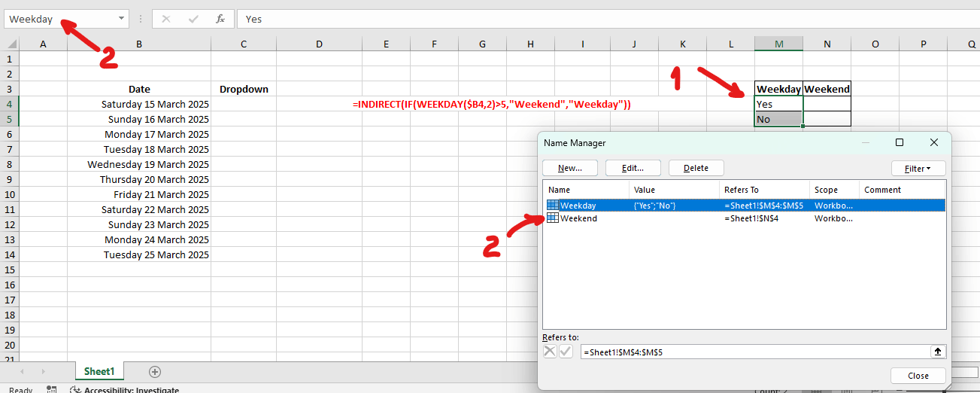Viewport: 980px width, 393px height.
Task: Sort by the Refers To column header
Action: point(764,190)
